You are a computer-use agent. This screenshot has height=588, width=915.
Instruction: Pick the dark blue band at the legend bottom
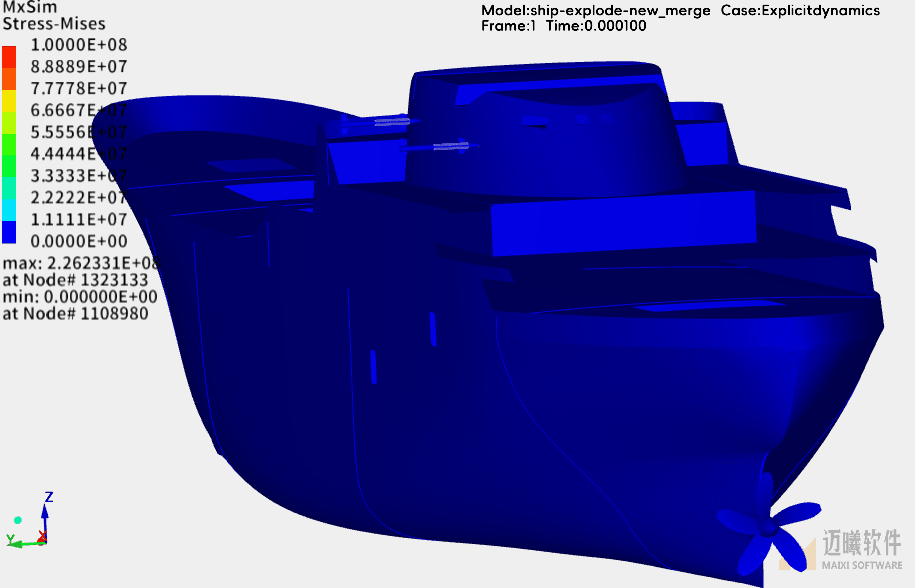pyautogui.click(x=9, y=232)
